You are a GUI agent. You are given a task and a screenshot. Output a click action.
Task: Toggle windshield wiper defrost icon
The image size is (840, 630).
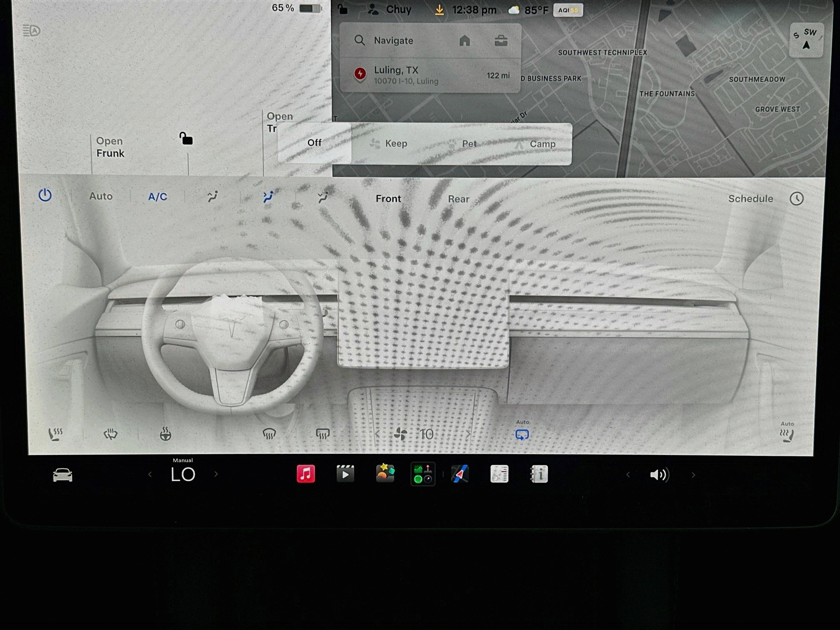point(110,435)
